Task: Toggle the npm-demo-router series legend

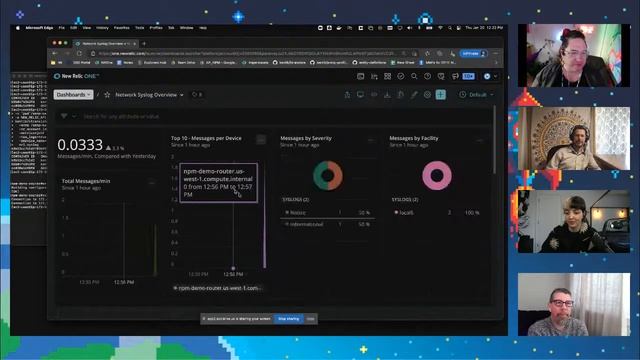Action: coord(218,288)
